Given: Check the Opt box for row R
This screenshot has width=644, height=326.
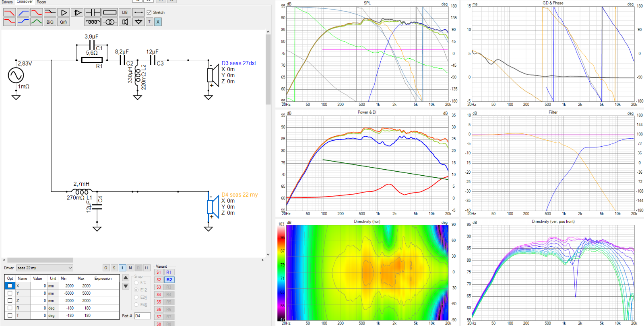Looking at the screenshot, I should (10, 308).
